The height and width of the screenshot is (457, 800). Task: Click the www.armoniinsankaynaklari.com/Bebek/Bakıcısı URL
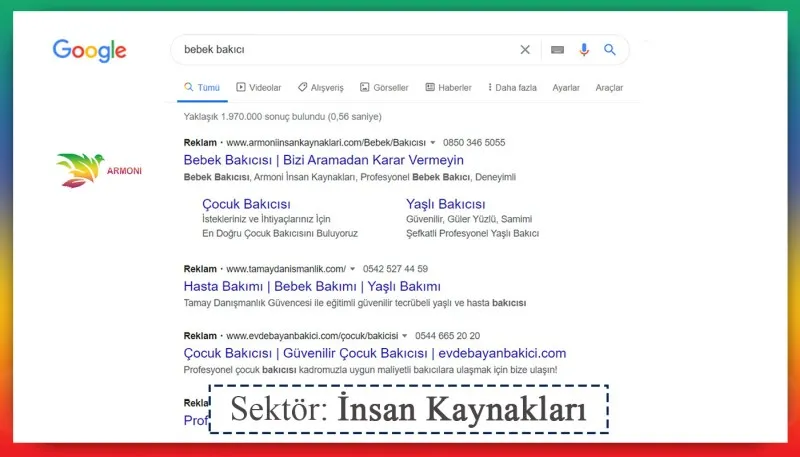coord(326,143)
